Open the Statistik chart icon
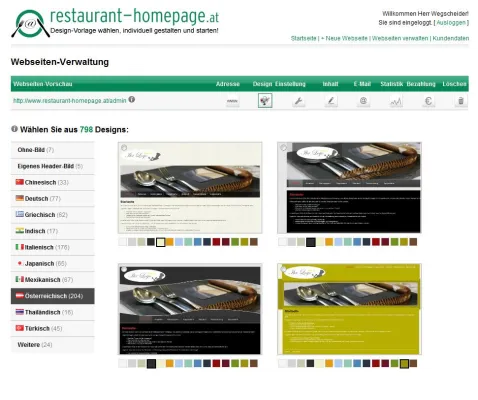Screen dimensions: 478x400 click(x=396, y=101)
